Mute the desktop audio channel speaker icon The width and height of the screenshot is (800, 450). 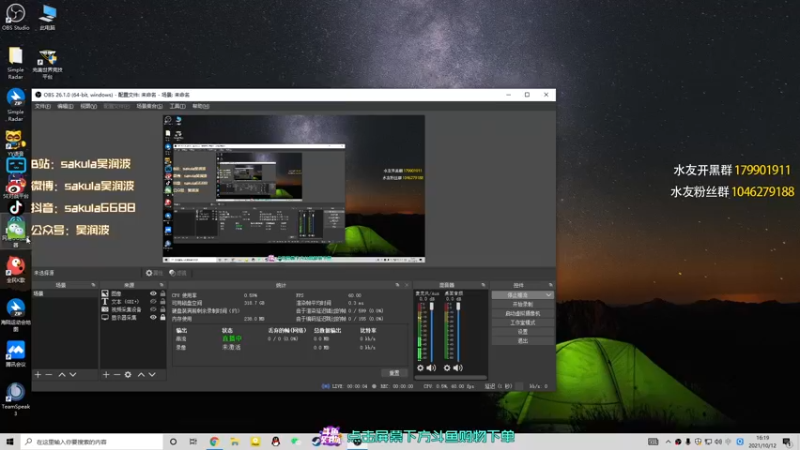coord(458,367)
